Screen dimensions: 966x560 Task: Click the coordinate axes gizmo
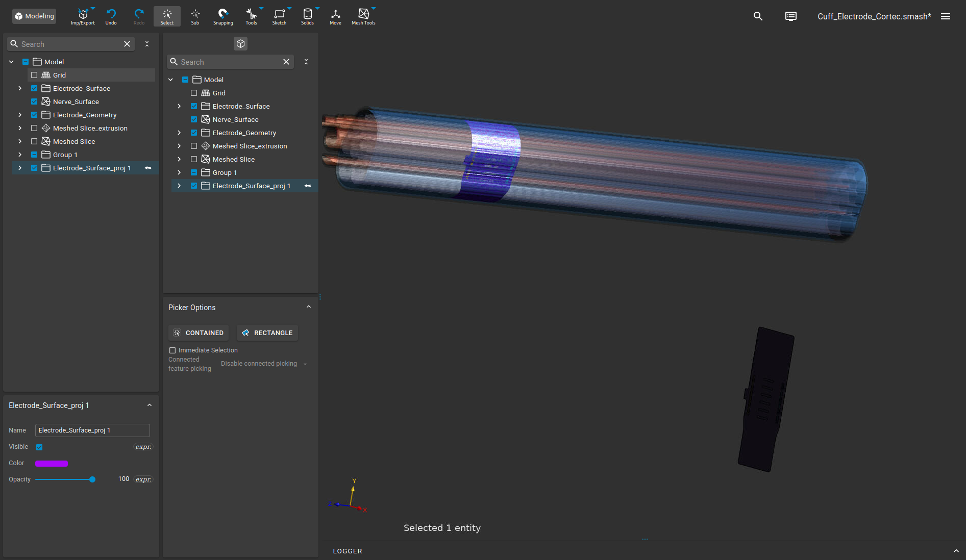(x=349, y=497)
